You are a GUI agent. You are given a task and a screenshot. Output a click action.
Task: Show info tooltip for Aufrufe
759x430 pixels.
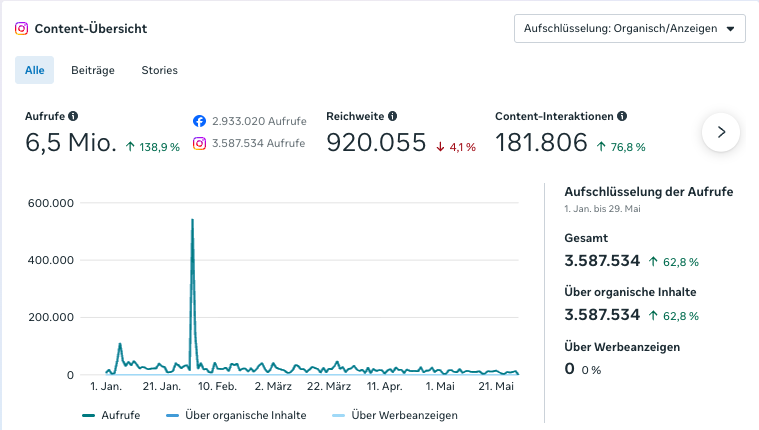coord(73,116)
